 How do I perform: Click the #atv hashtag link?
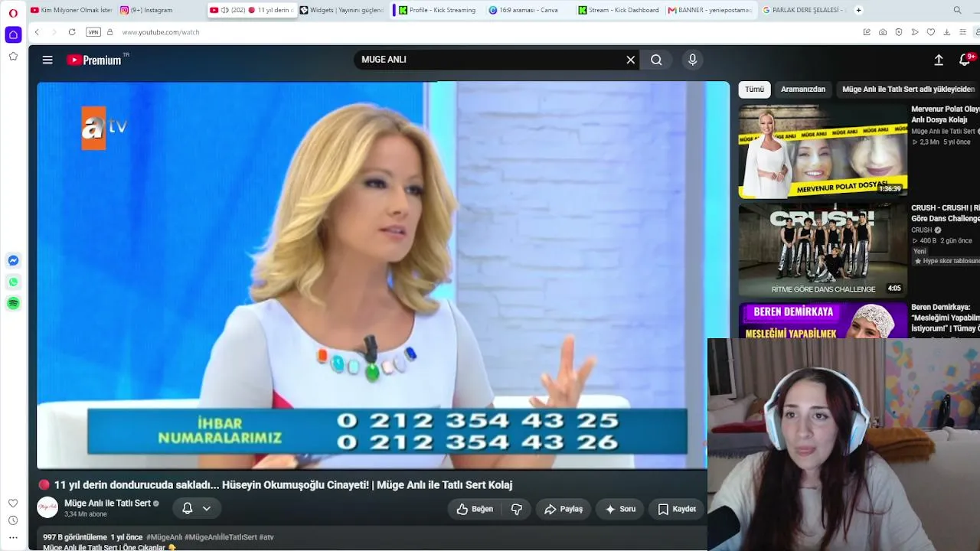[266, 537]
